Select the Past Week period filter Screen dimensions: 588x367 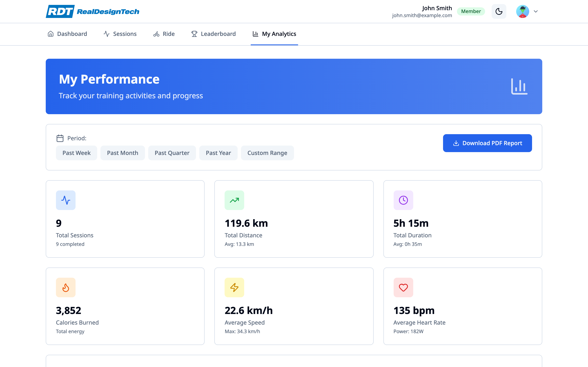(x=76, y=153)
